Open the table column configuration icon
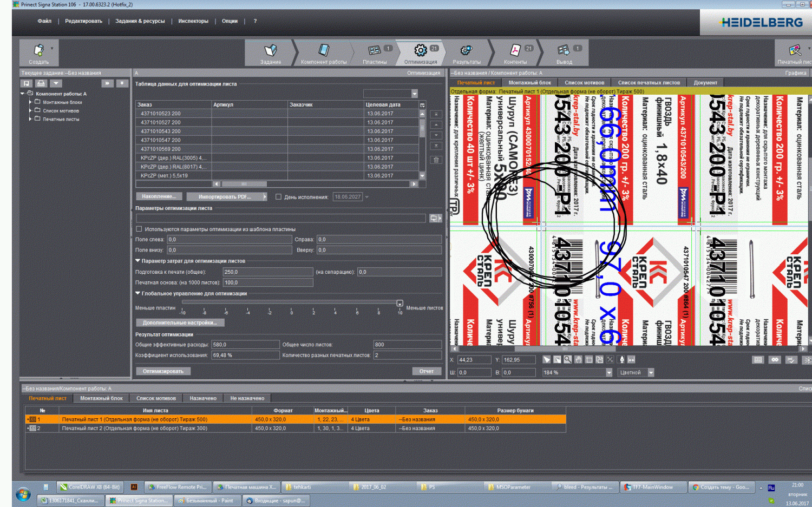 click(422, 104)
